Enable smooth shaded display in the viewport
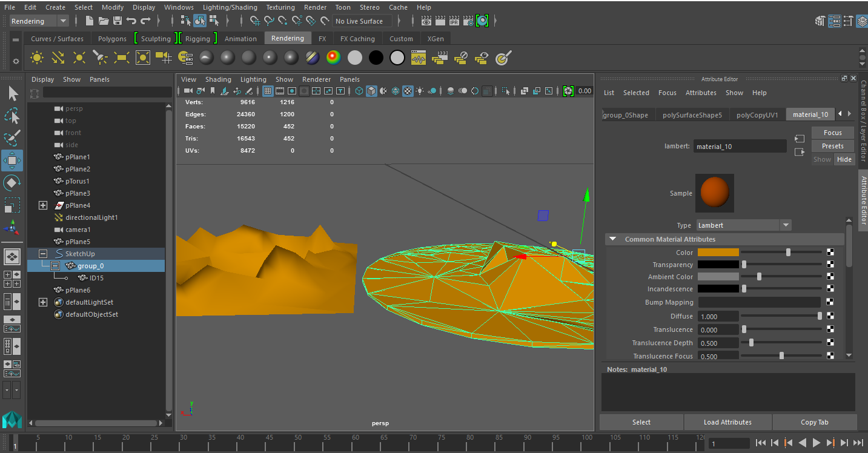Screen dimensions: 868x453 pyautogui.click(x=371, y=91)
